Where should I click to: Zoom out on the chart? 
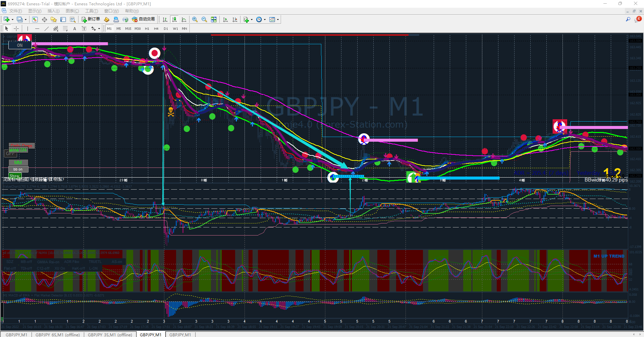coord(204,19)
